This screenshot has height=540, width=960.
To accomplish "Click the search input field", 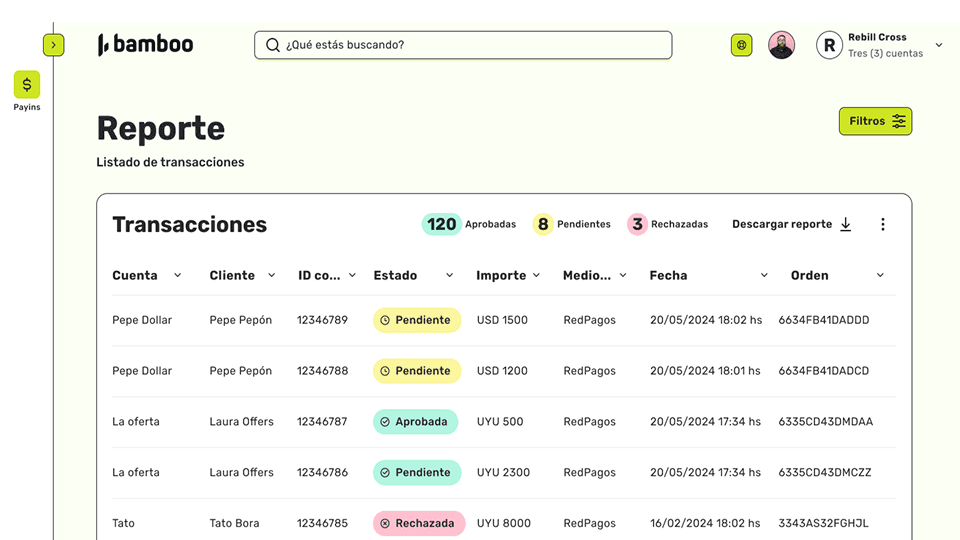I will coord(470,45).
